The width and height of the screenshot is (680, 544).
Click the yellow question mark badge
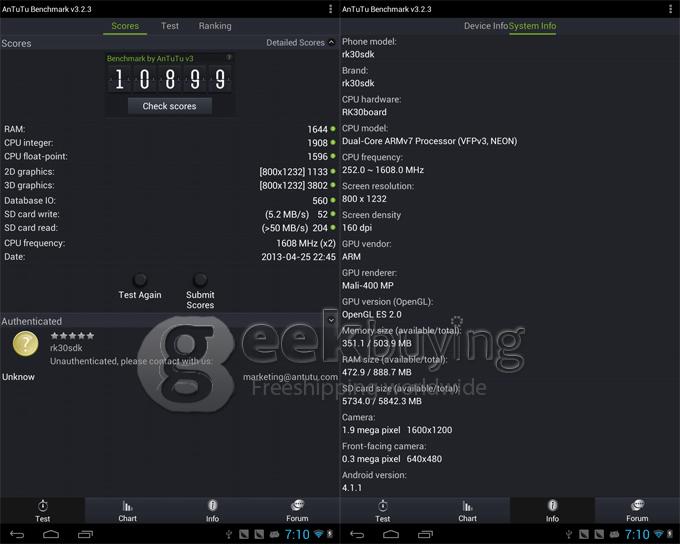(x=25, y=344)
